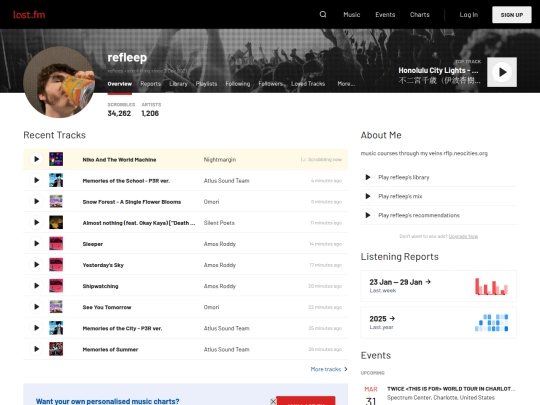Viewport: 540px width, 405px height.
Task: Play the top track Honolulu City Lights
Action: coord(502,72)
